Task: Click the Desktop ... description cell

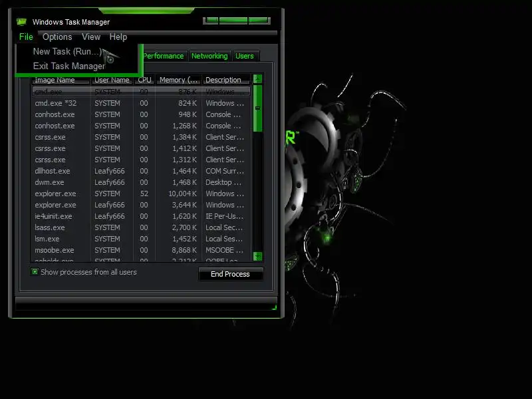Action: tap(223, 182)
